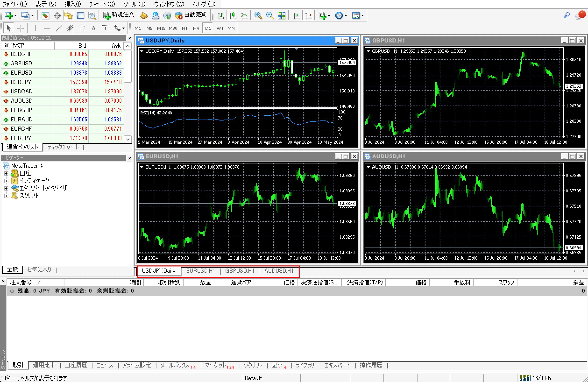Switch to ティックチャート view
This screenshot has height=382, width=588.
tap(63, 147)
